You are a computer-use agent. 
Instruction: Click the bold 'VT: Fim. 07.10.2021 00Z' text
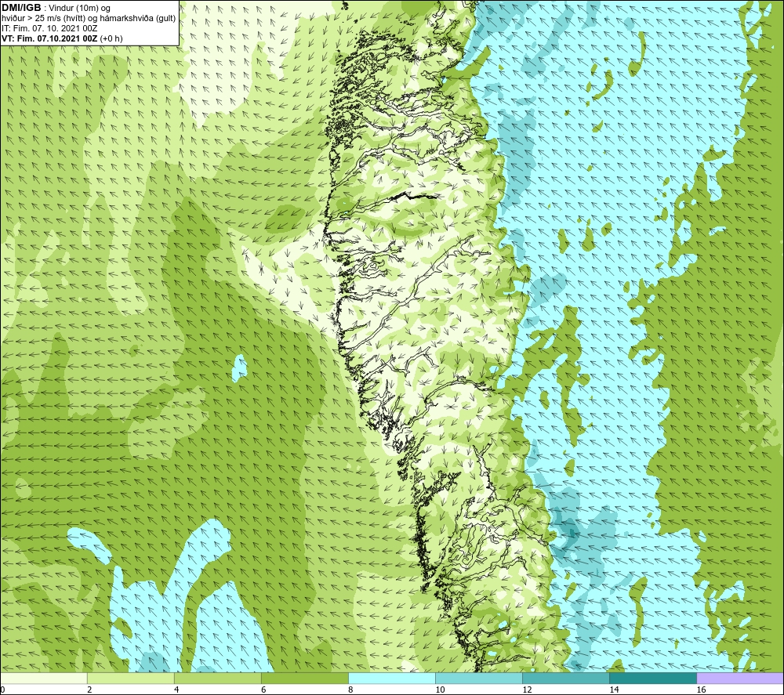click(x=50, y=38)
